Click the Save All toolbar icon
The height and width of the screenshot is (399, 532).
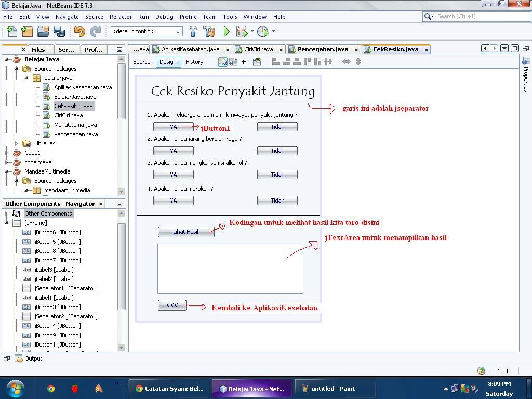[59, 32]
